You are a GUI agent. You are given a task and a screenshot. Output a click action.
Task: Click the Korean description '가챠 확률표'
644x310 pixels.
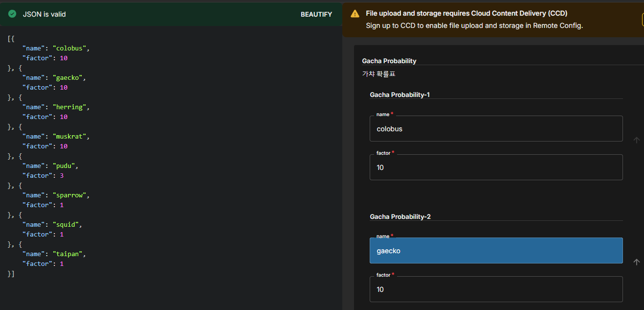[x=378, y=74]
